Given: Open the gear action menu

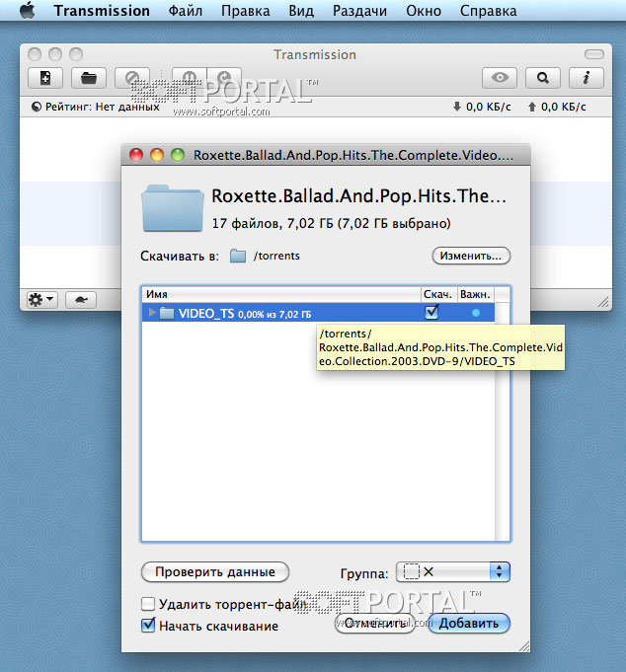Looking at the screenshot, I should coord(41,299).
